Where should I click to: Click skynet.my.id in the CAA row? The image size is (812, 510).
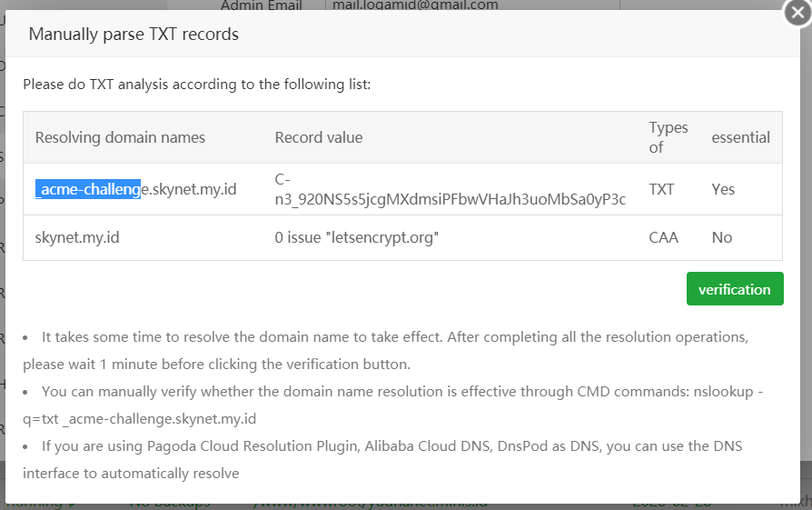coord(77,237)
